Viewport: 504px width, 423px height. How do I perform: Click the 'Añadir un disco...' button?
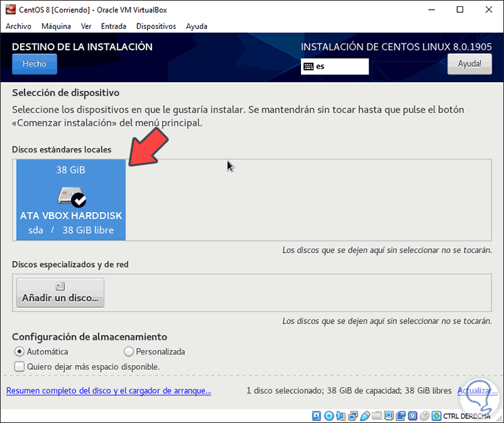60,293
